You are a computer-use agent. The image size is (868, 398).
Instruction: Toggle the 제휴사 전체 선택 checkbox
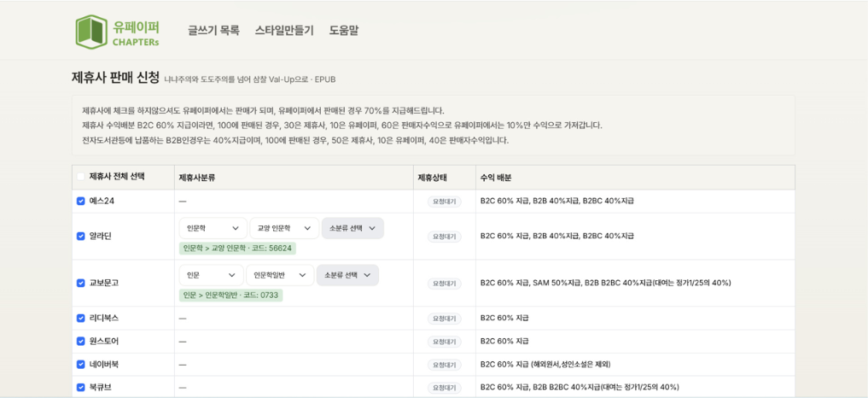(x=81, y=177)
